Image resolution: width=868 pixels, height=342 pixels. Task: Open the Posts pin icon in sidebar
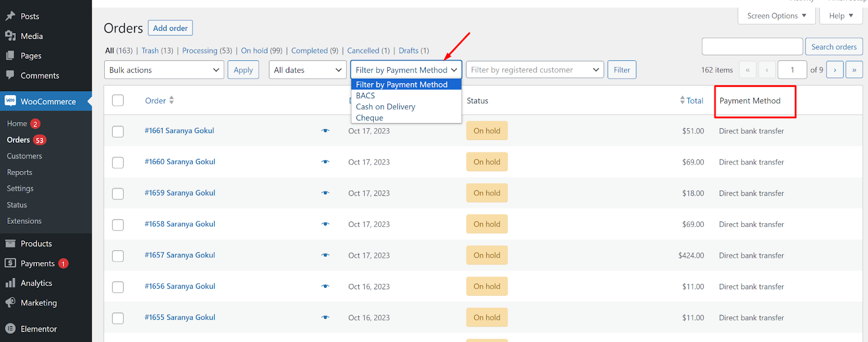tap(10, 16)
